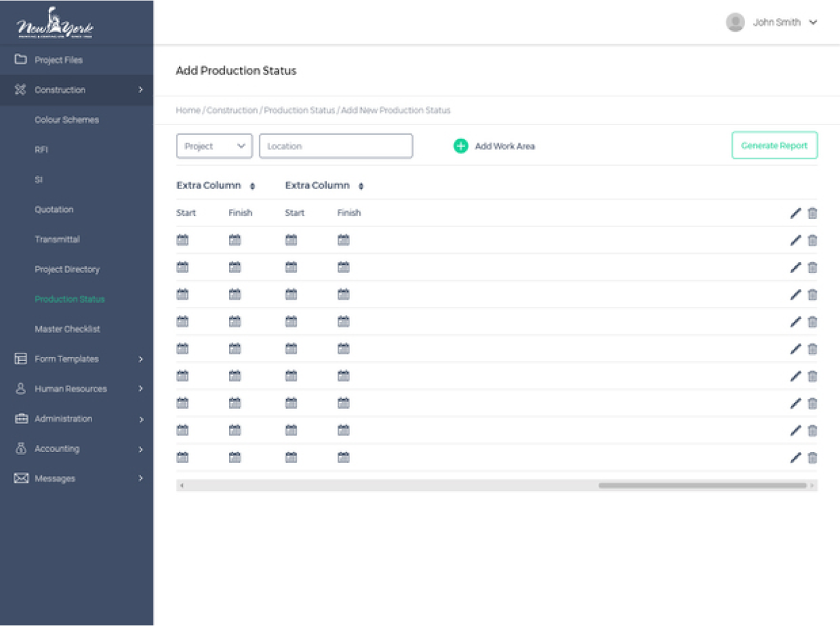The width and height of the screenshot is (840, 626).
Task: Click the Generate Report button
Action: pyautogui.click(x=775, y=146)
